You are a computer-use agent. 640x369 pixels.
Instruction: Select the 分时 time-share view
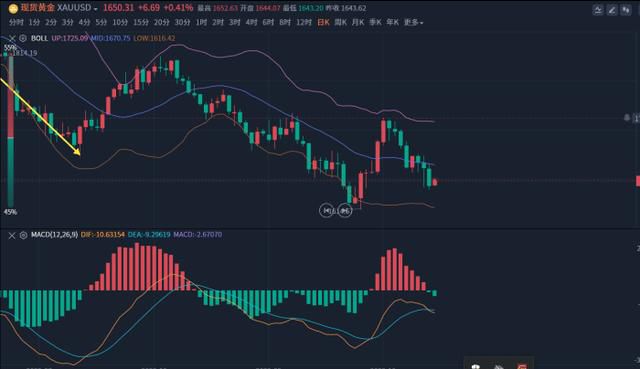(x=16, y=22)
